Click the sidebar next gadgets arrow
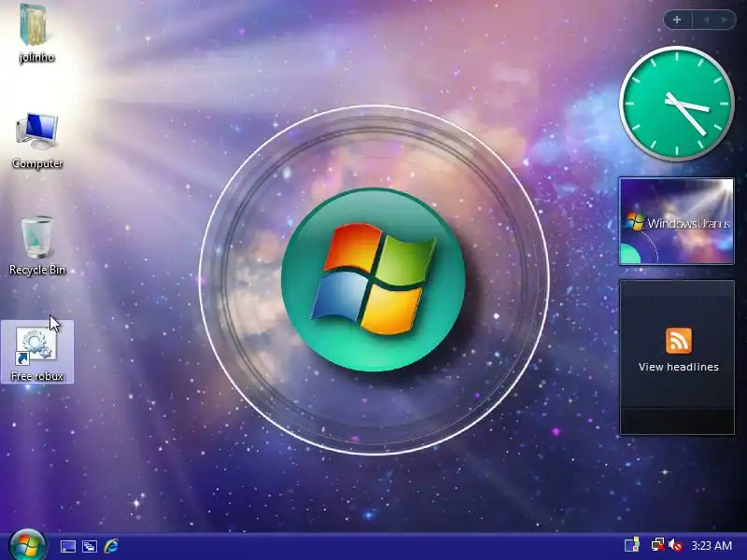The width and height of the screenshot is (747, 560). click(725, 20)
